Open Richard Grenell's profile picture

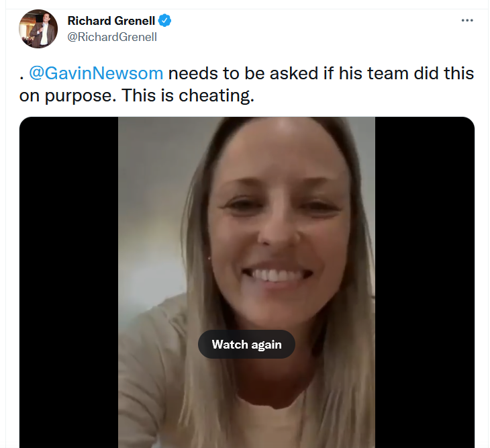pos(38,29)
